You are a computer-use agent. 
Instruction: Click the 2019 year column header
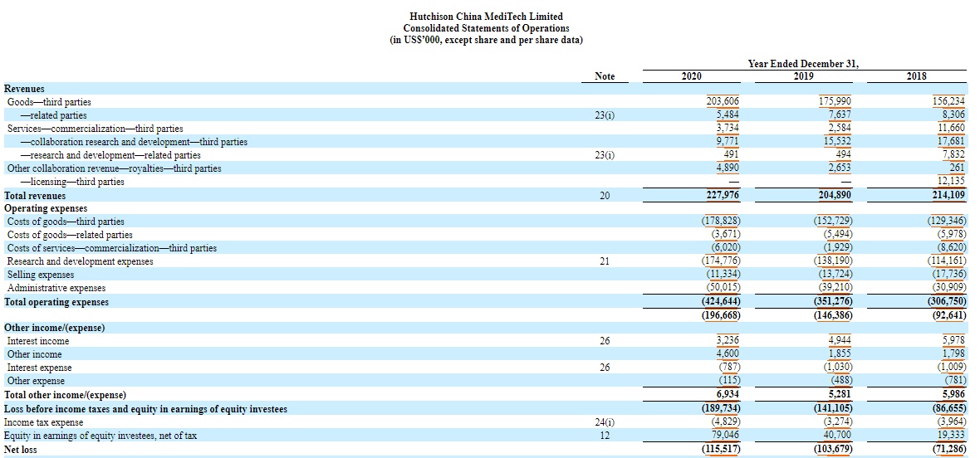point(803,76)
